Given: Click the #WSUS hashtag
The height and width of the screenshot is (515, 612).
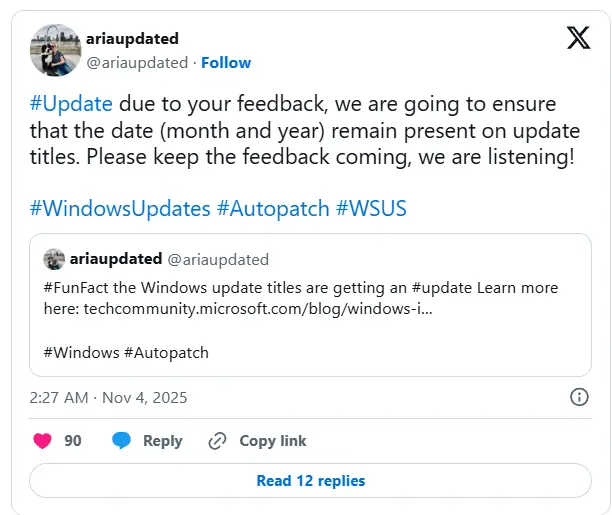Looking at the screenshot, I should [x=371, y=209].
